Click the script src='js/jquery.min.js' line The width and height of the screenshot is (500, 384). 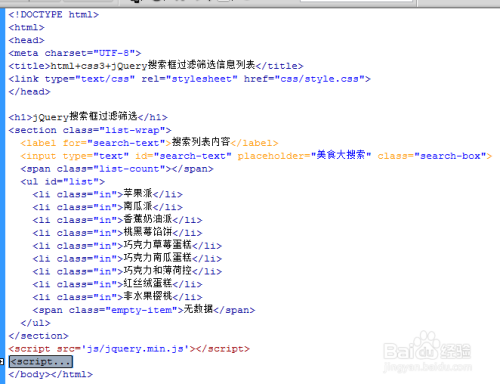(129, 349)
